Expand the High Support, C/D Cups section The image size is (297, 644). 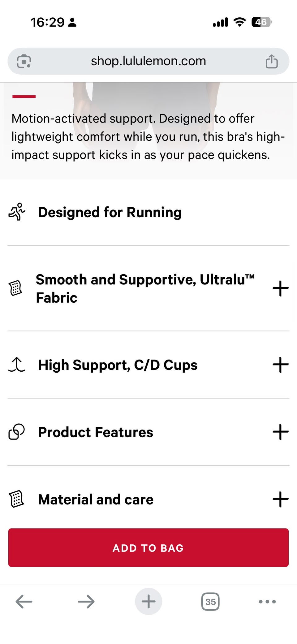[x=280, y=365]
